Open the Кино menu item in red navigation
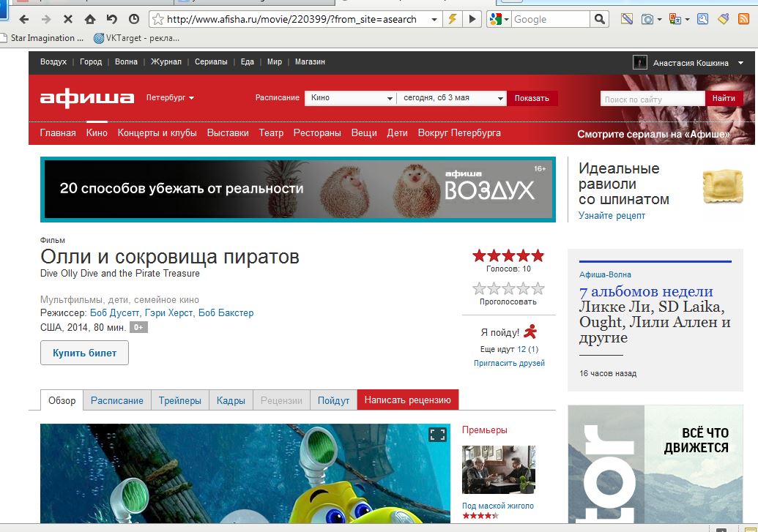Image resolution: width=758 pixels, height=532 pixels. point(97,133)
